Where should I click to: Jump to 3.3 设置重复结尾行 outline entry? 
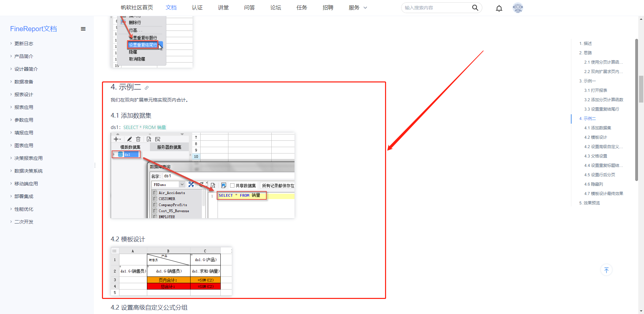(602, 109)
